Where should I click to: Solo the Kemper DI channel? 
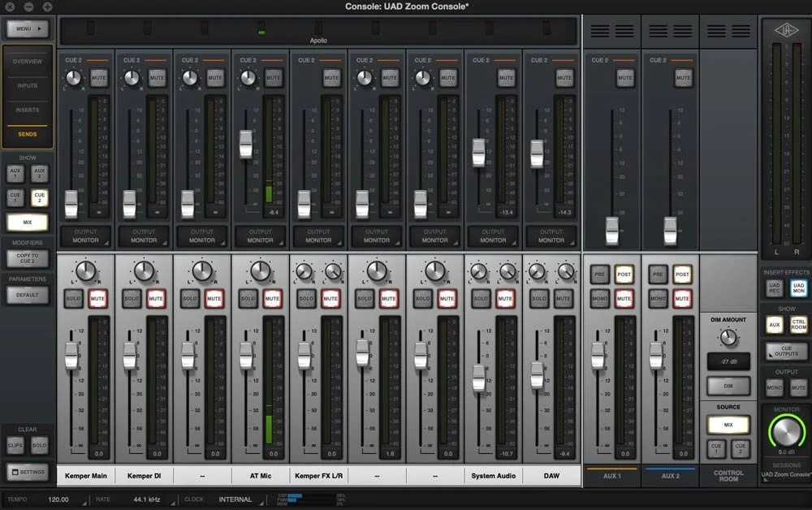(x=132, y=299)
